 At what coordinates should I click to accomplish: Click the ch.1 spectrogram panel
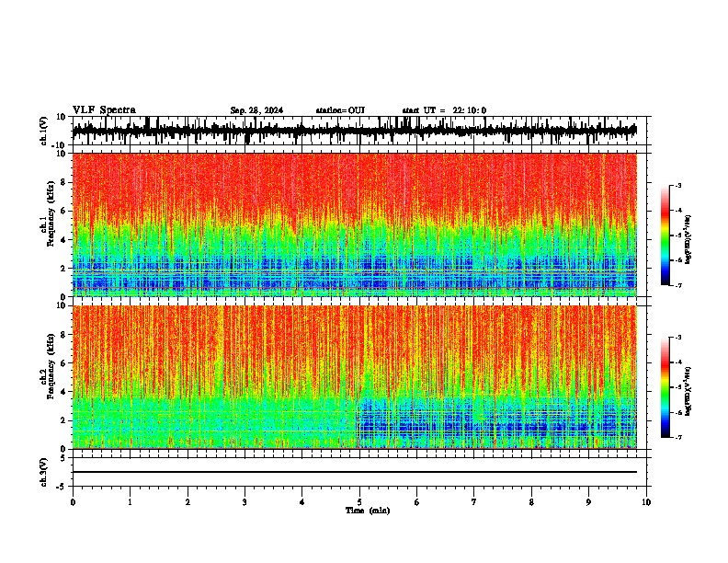tap(355, 224)
